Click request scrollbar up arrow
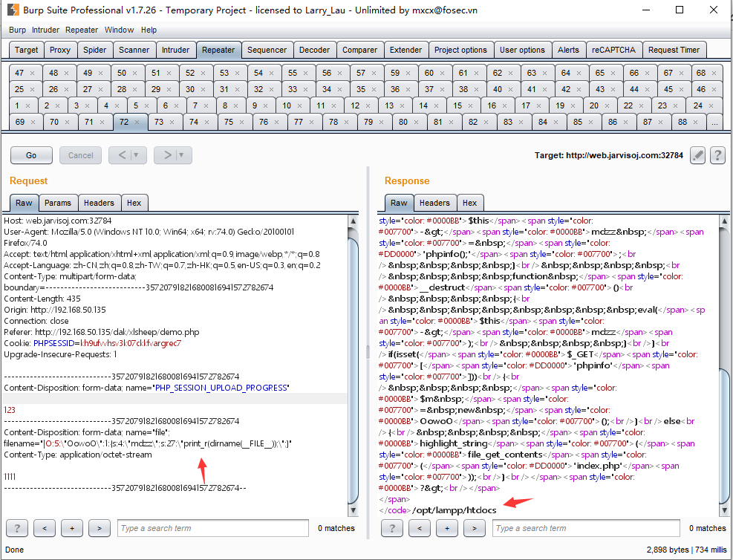 tap(354, 221)
